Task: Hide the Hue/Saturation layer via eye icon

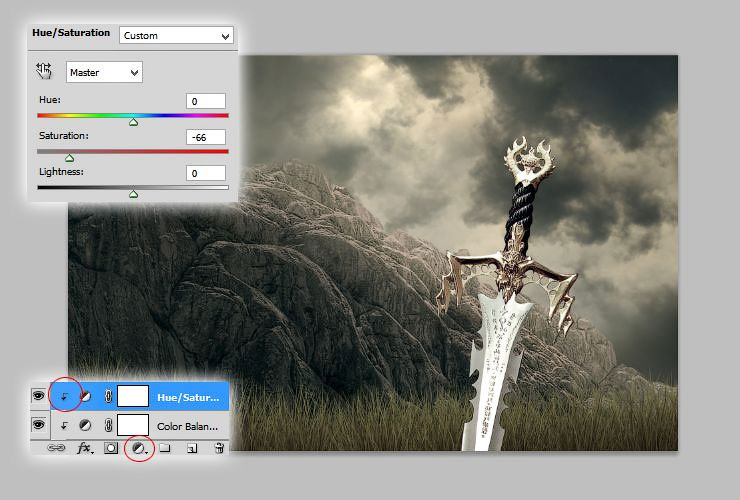Action: point(39,395)
